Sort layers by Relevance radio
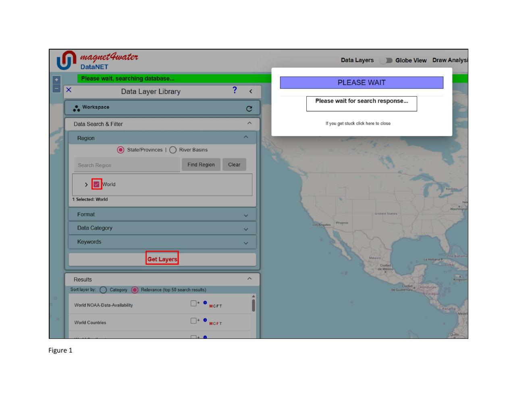Screen dimensions: 532x411 135,290
